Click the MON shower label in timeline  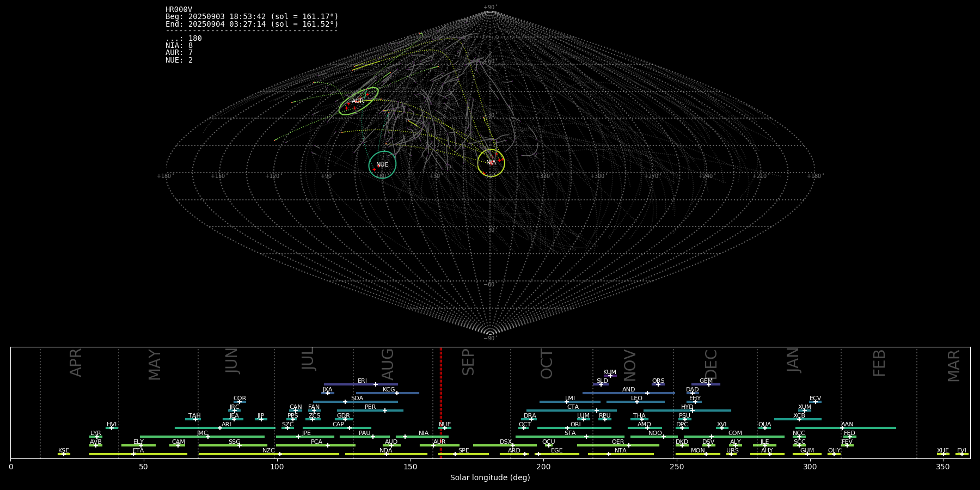697,450
